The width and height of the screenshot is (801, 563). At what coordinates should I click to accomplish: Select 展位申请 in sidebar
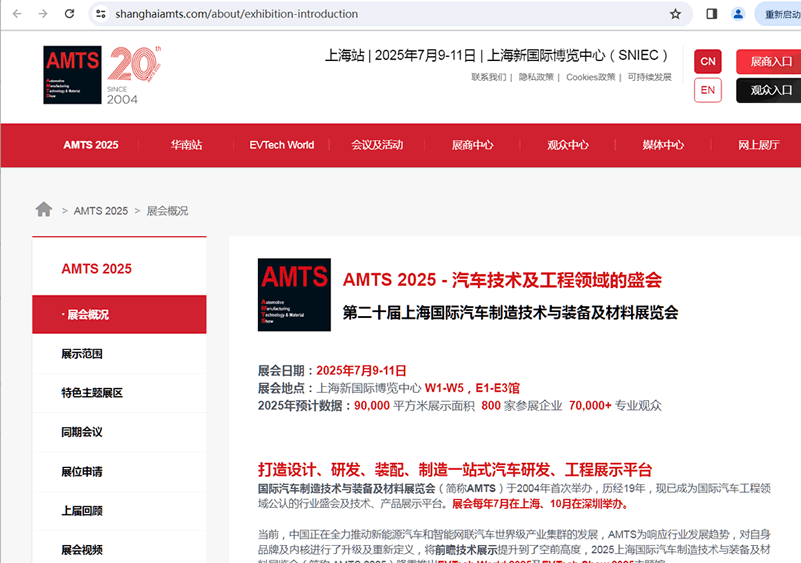(120, 472)
